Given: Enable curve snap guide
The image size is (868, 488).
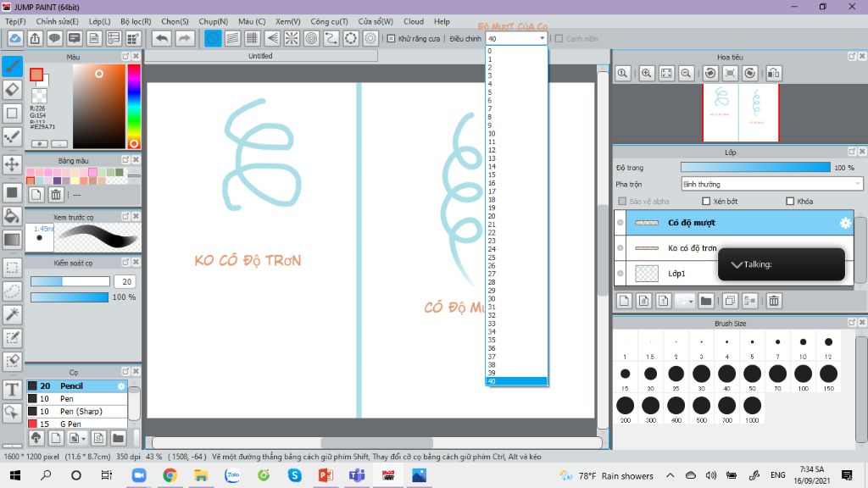Looking at the screenshot, I should coord(331,39).
